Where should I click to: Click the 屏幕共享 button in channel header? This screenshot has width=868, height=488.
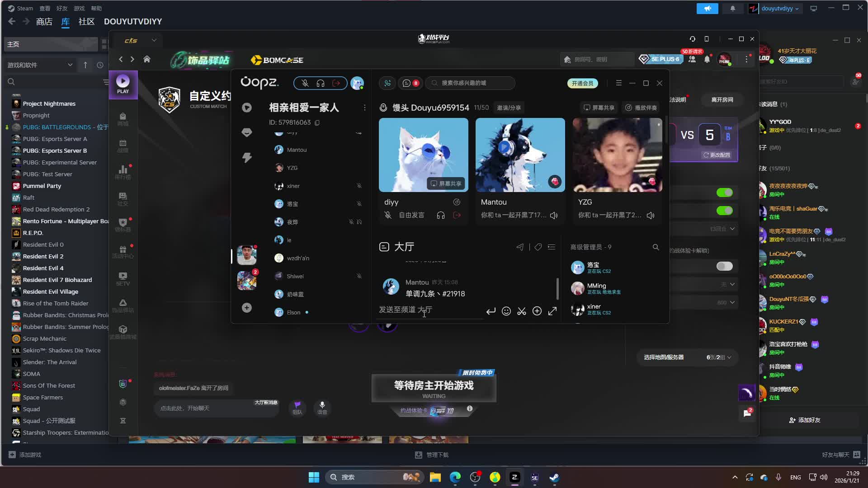(x=599, y=108)
